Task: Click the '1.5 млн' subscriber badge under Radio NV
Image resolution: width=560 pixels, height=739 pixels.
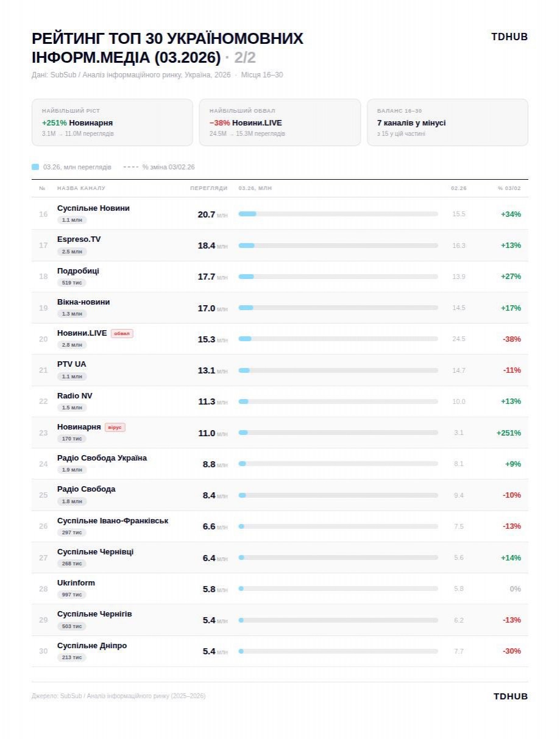Action: [x=72, y=408]
